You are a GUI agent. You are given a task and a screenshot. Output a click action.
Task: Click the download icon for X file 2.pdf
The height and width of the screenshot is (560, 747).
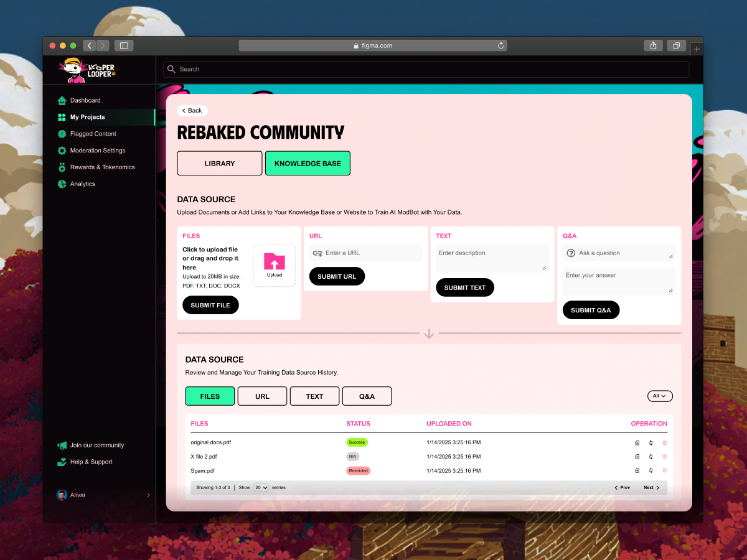click(x=637, y=457)
